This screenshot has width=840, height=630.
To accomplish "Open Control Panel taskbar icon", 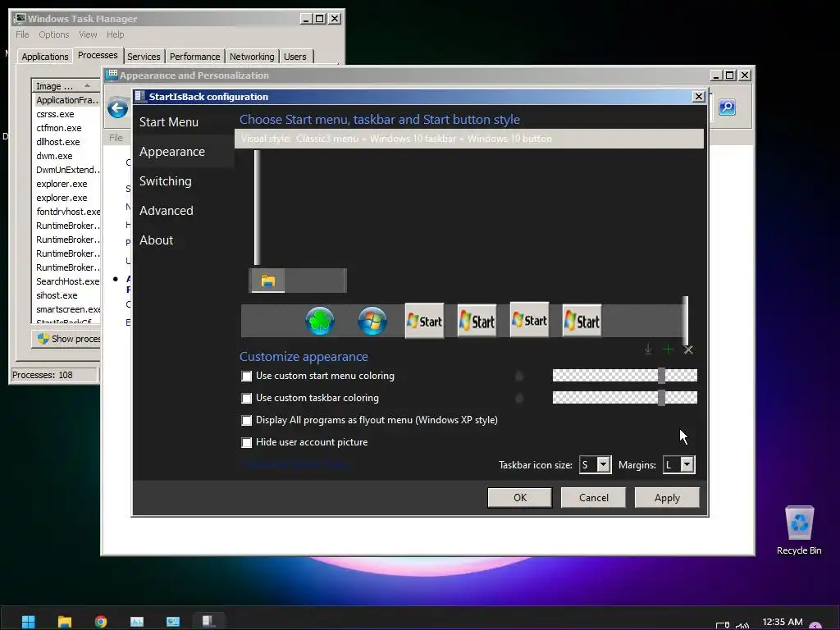I will coord(173,622).
